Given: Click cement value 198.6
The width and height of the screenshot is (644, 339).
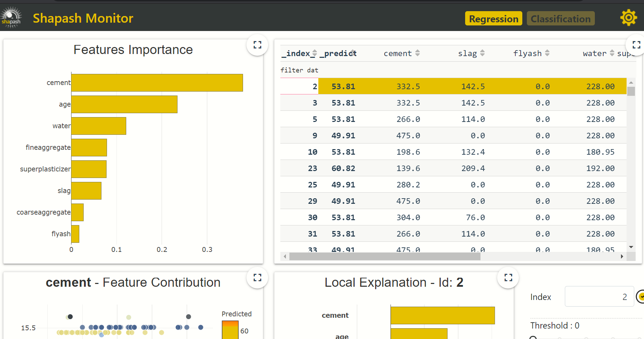Looking at the screenshot, I should tap(408, 152).
